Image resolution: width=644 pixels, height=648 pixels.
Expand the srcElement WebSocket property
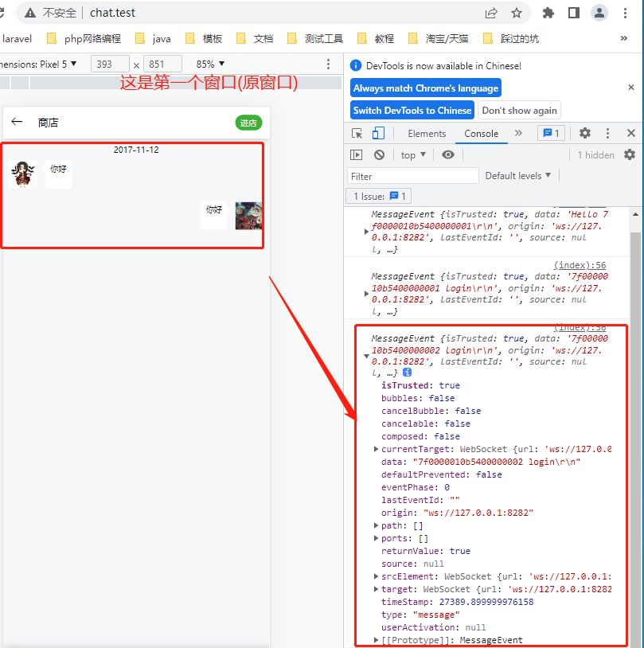[x=377, y=576]
